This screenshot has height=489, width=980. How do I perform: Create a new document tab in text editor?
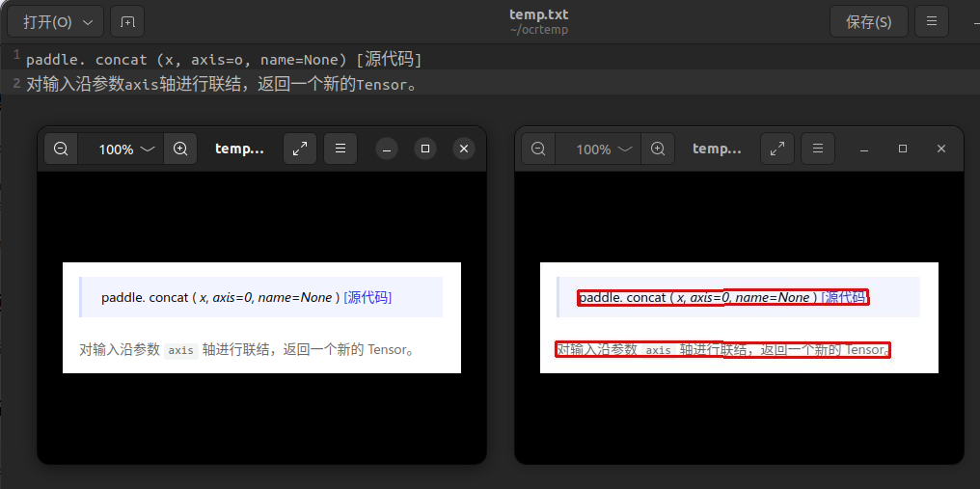[127, 21]
